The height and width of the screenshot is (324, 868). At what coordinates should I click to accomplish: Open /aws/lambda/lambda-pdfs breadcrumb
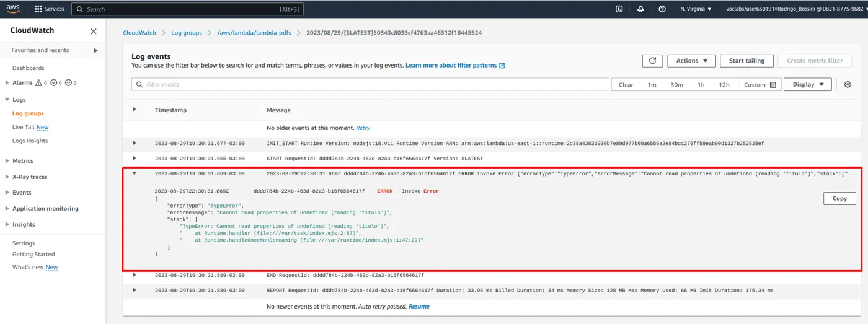click(254, 33)
